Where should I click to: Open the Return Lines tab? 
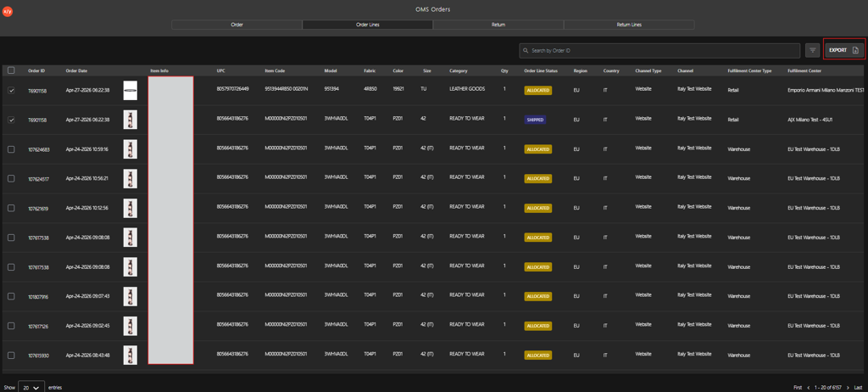coord(629,25)
